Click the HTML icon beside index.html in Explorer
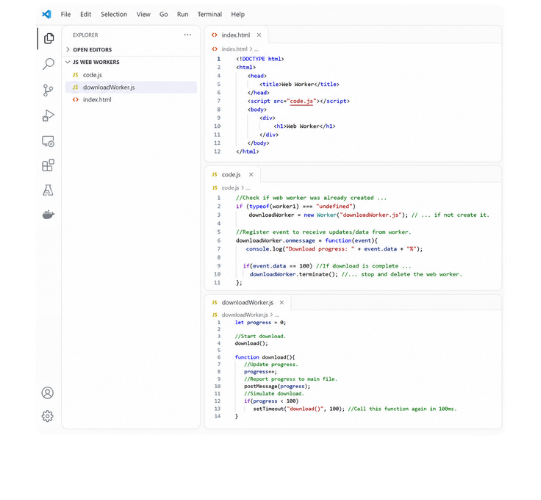 [x=75, y=99]
